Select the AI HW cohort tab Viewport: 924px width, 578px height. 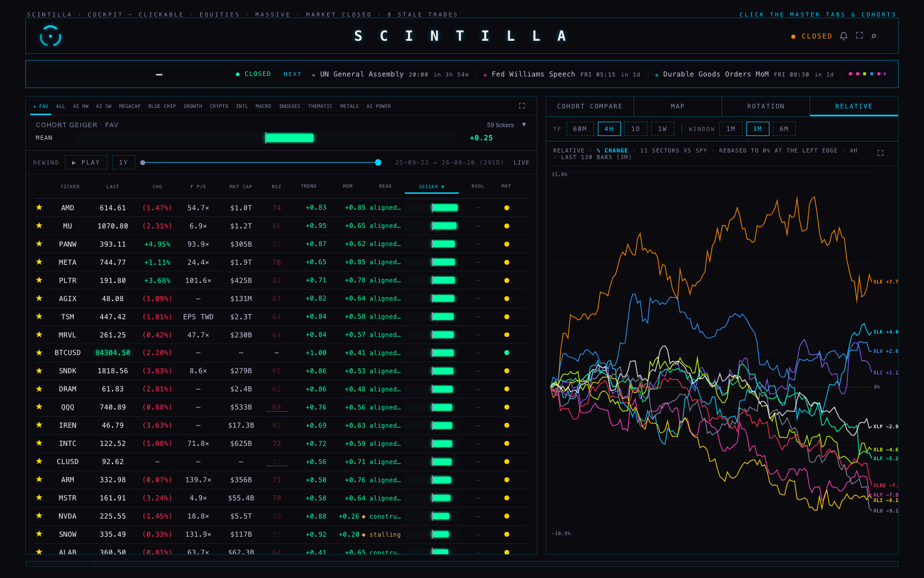pos(81,106)
